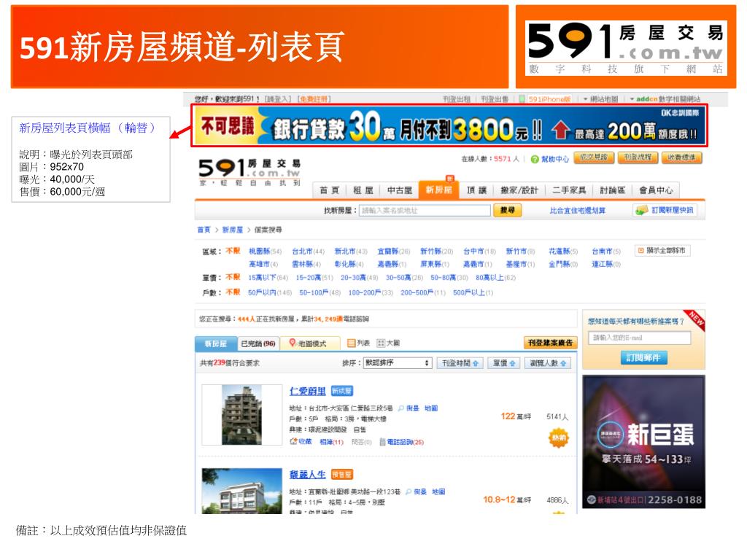Open the 討論區 navigation tab
The width and height of the screenshot is (747, 560).
[612, 190]
